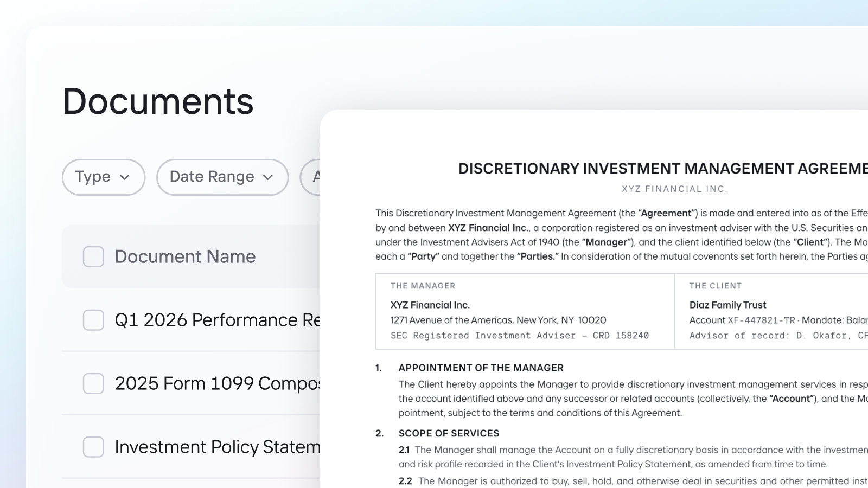The width and height of the screenshot is (868, 488).
Task: Open the Type filter dropdown
Action: pyautogui.click(x=103, y=177)
